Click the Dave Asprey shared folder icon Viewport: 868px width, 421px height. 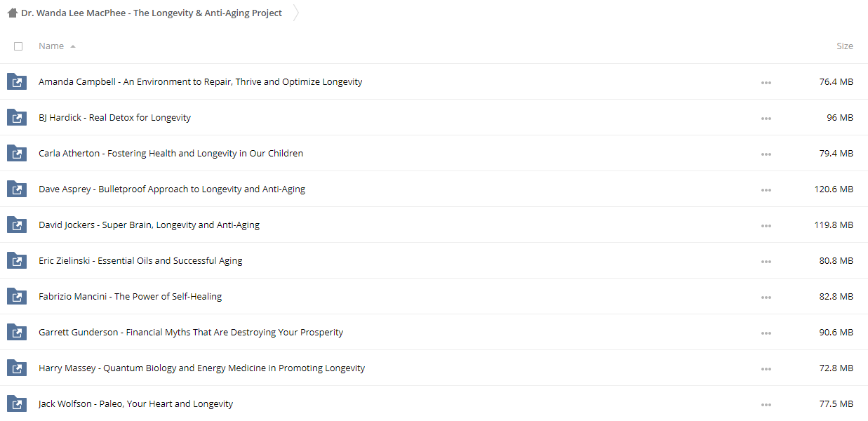[17, 189]
